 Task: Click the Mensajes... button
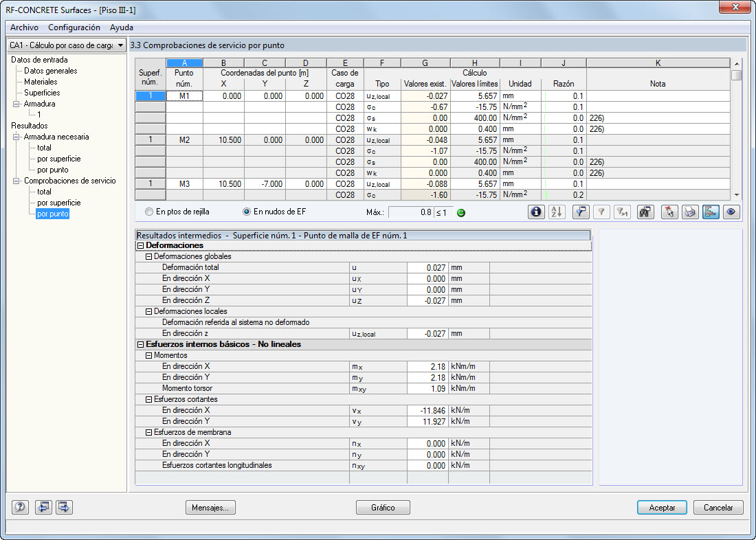[211, 507]
